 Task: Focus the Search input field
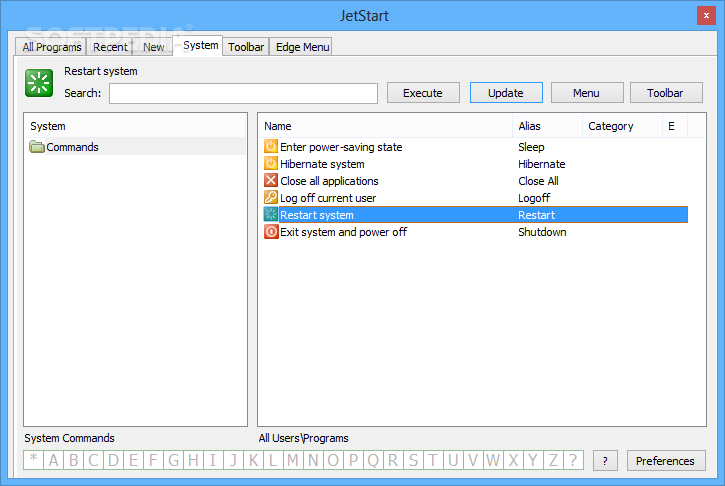pyautogui.click(x=244, y=93)
